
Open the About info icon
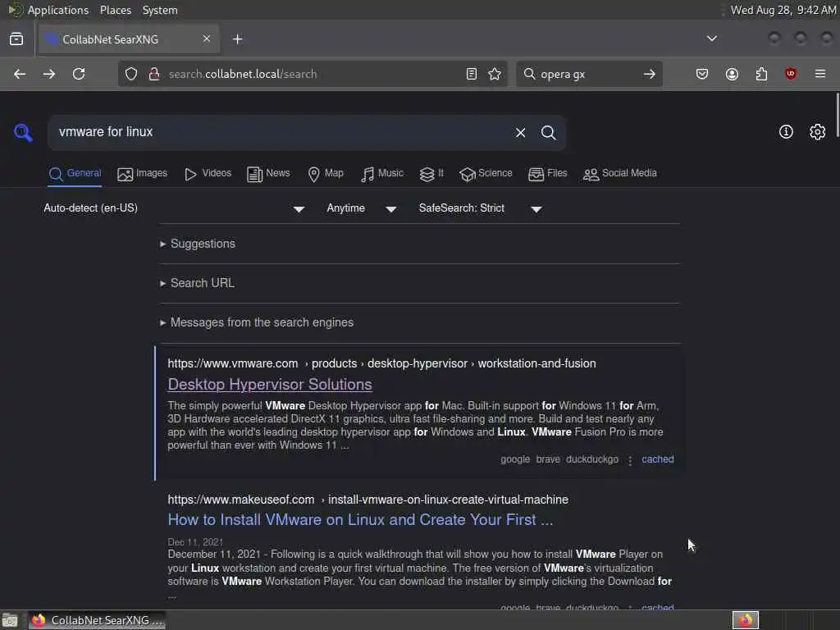[786, 132]
